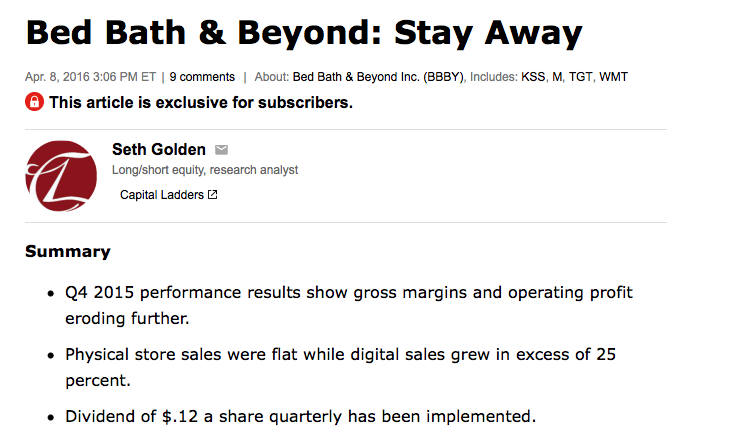Viewport: 730px width, 437px height.
Task: Click the Summary heading
Action: (68, 251)
